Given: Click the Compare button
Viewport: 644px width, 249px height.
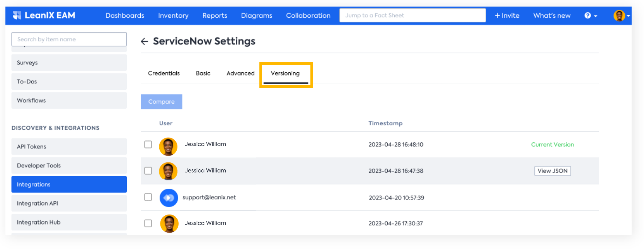Looking at the screenshot, I should click(x=162, y=102).
